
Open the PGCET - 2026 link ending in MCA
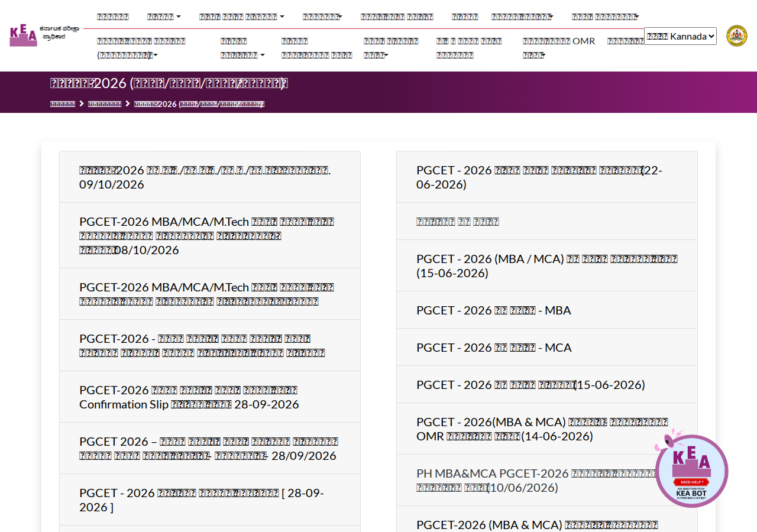point(547,348)
